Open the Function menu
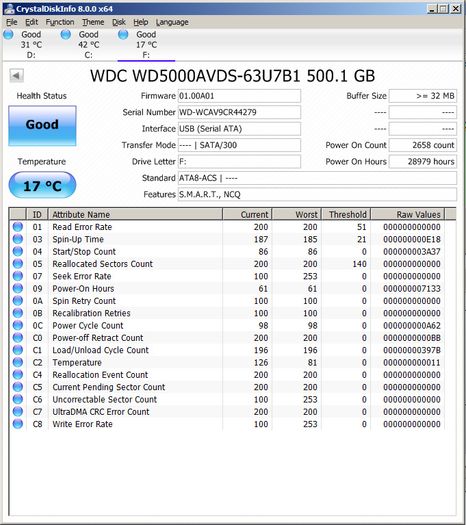 (x=60, y=22)
